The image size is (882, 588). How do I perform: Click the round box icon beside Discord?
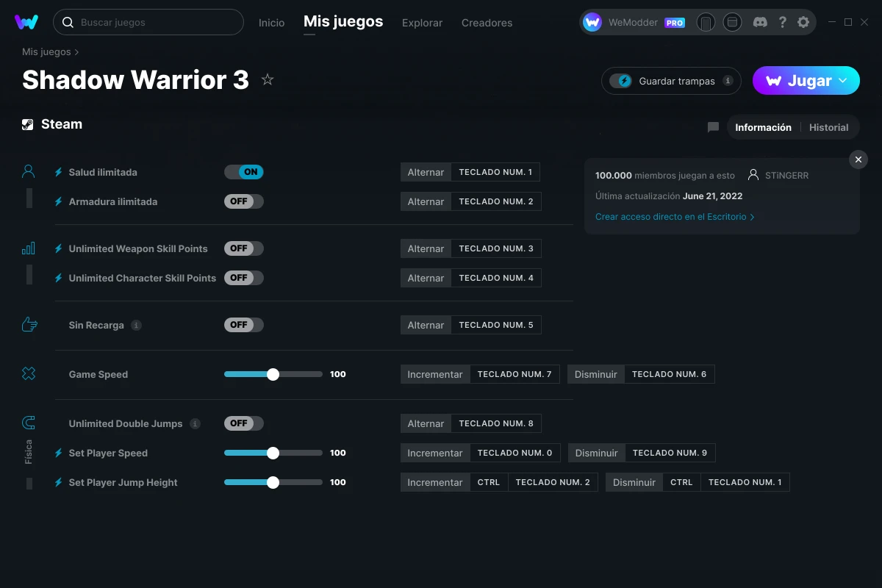(x=732, y=22)
